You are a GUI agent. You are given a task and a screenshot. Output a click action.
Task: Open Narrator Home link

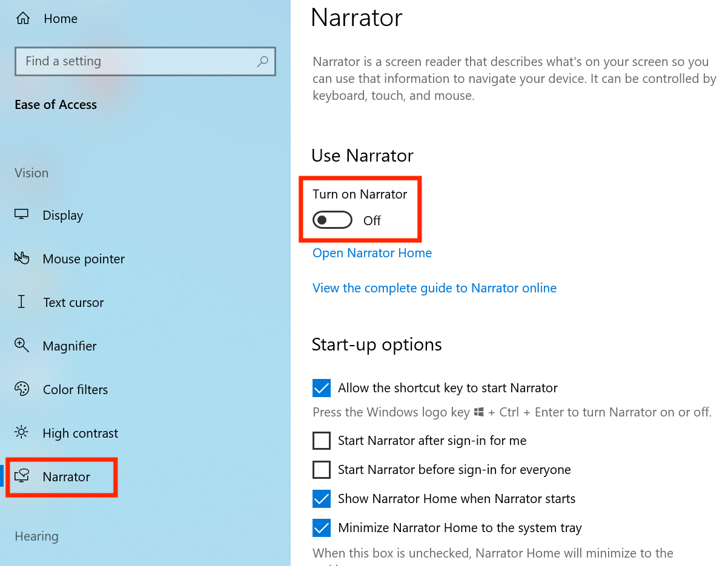(x=372, y=253)
